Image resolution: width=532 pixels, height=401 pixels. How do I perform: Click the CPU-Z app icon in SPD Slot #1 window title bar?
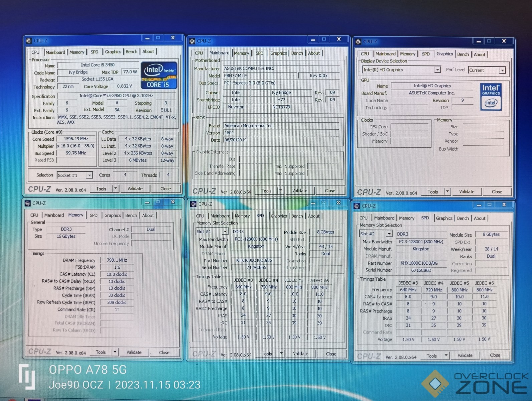193,204
